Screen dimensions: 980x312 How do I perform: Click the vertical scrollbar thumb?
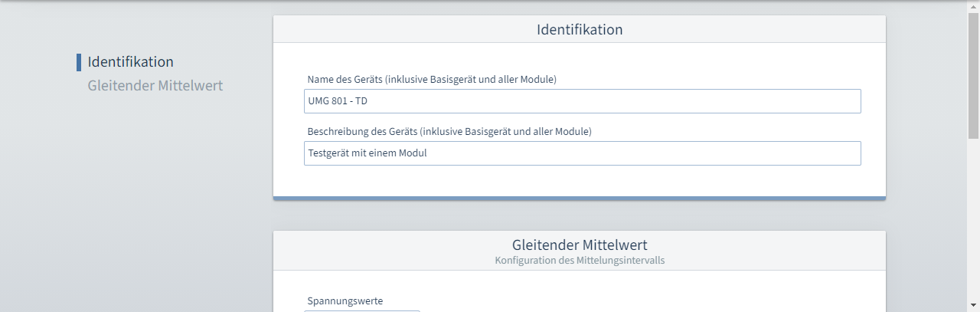pos(973,75)
